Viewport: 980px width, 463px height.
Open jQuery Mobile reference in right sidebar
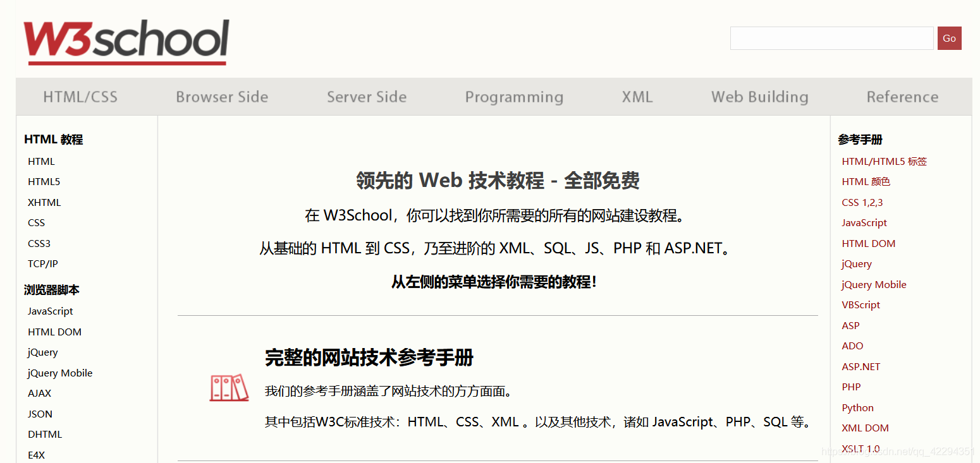coord(874,284)
